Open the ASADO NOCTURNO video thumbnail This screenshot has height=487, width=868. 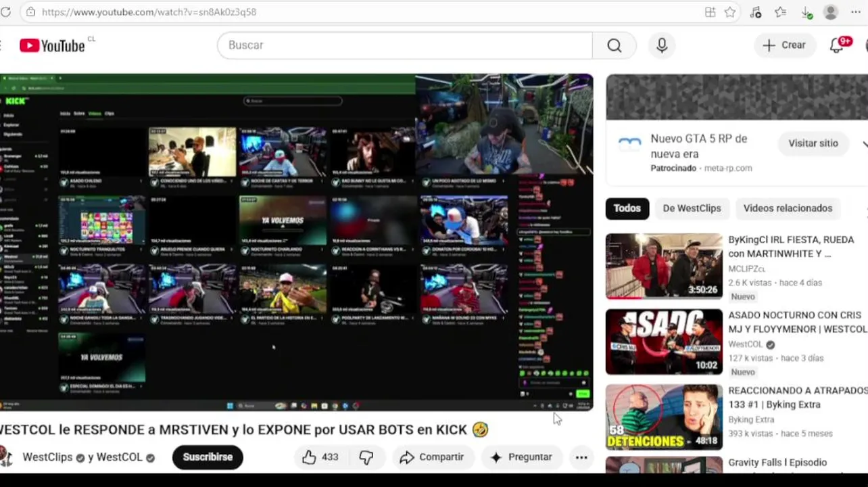[x=664, y=342]
